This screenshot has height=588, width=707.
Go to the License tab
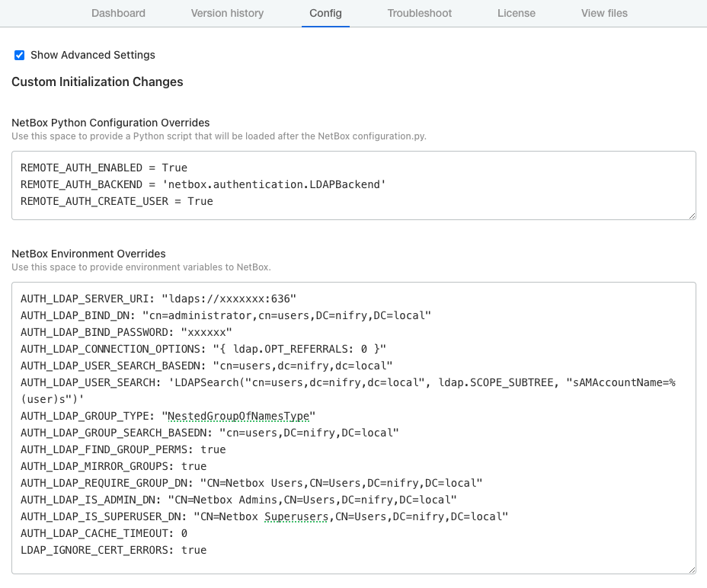point(517,13)
